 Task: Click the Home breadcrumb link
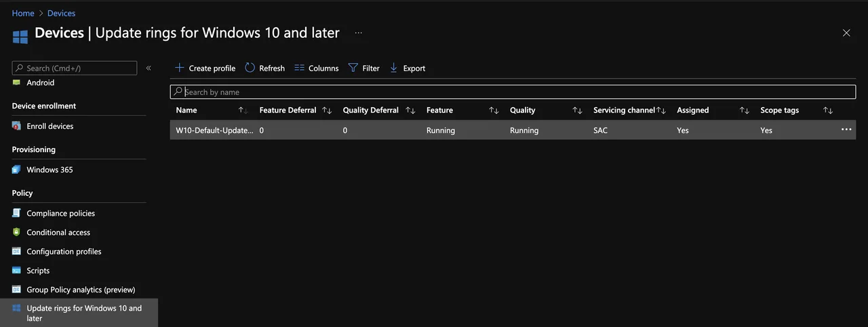click(x=23, y=13)
